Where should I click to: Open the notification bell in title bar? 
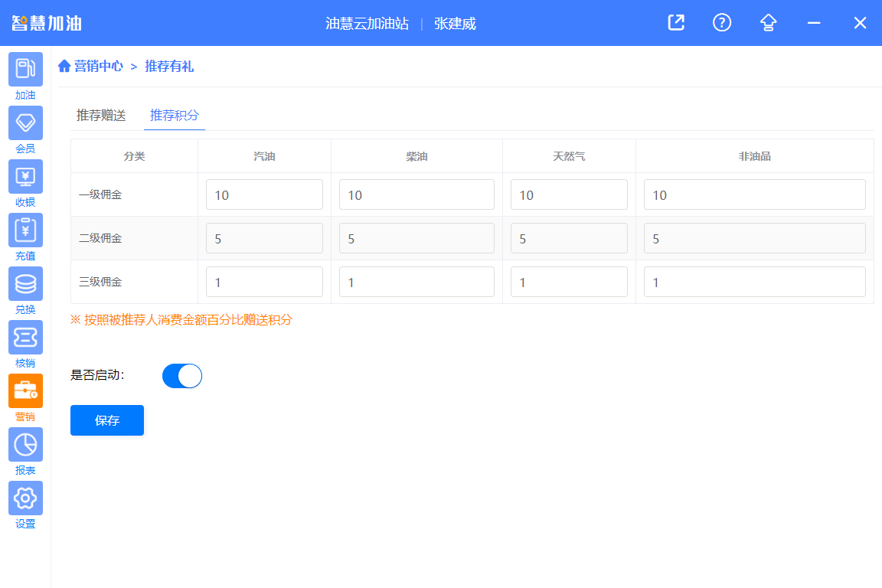pyautogui.click(x=767, y=23)
